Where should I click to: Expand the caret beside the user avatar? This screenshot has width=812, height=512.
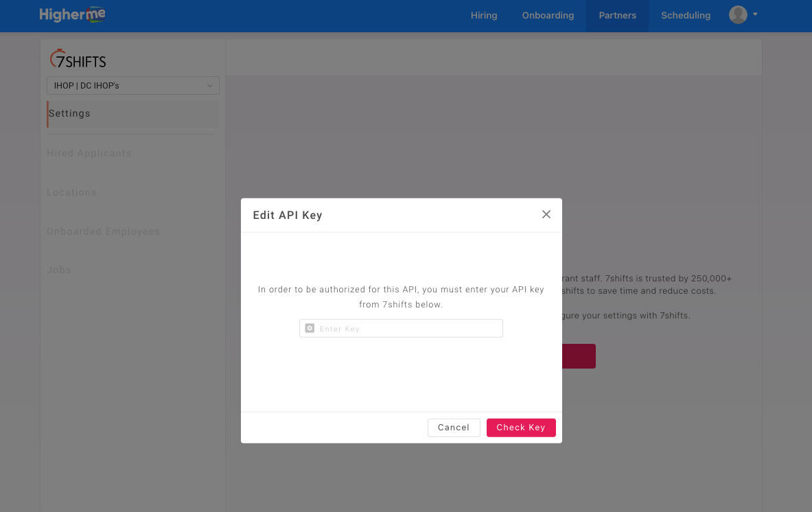point(755,14)
